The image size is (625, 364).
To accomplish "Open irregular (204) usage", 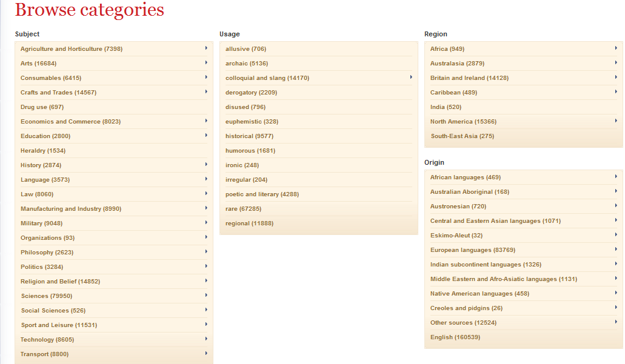I will pyautogui.click(x=246, y=180).
